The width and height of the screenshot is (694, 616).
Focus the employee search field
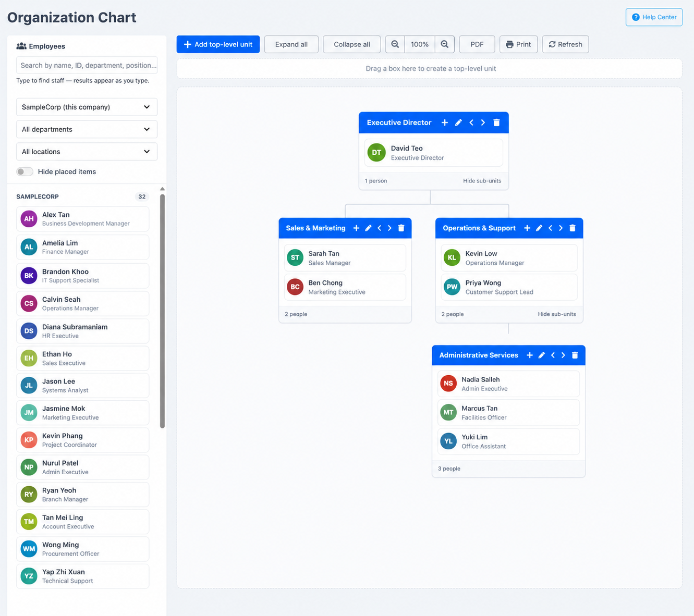87,65
